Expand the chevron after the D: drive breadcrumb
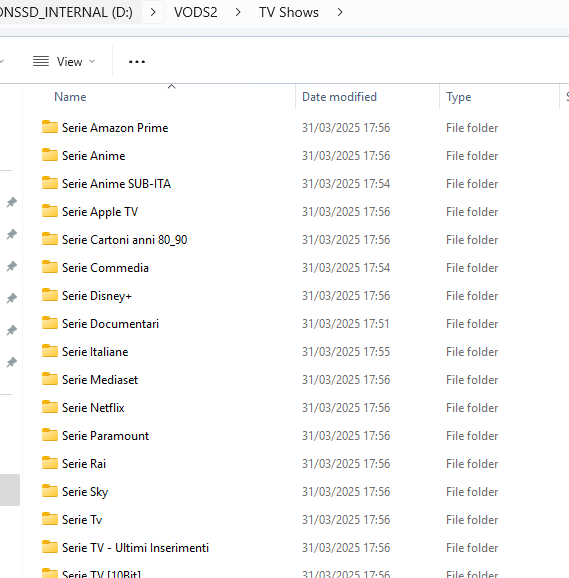The height and width of the screenshot is (578, 569). pos(153,13)
